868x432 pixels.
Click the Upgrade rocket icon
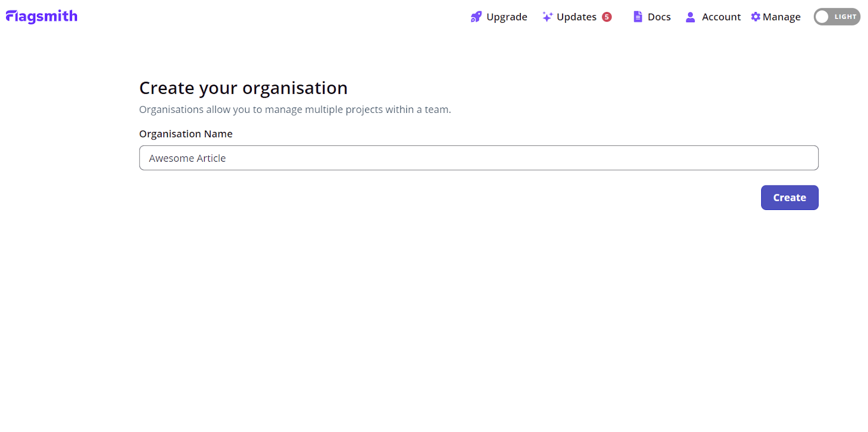[x=476, y=17]
